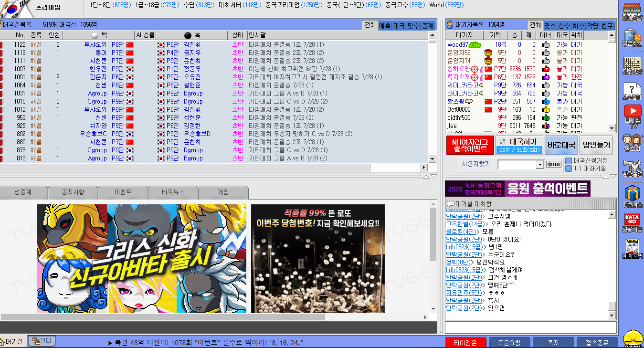Switch to the 생중계 tab
Viewport: 644px width, 348px height.
pos(23,192)
